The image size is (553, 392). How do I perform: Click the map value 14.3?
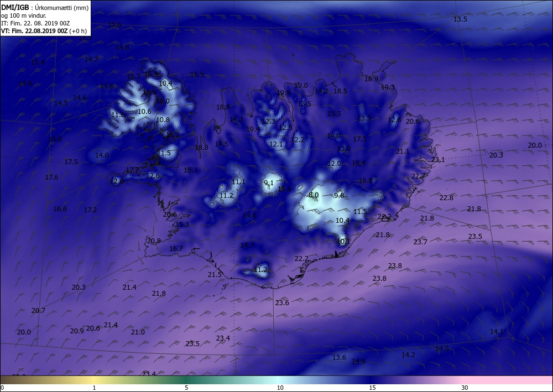click(x=236, y=119)
